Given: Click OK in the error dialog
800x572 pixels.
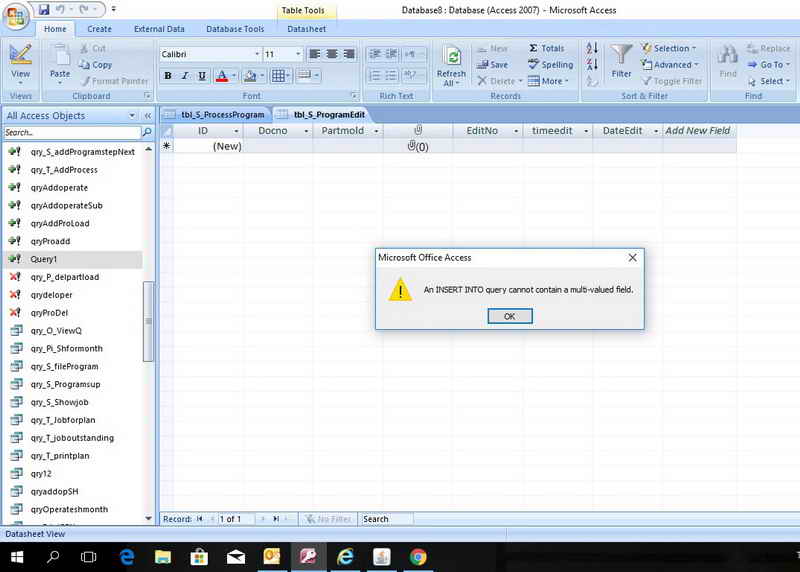Looking at the screenshot, I should pyautogui.click(x=510, y=316).
